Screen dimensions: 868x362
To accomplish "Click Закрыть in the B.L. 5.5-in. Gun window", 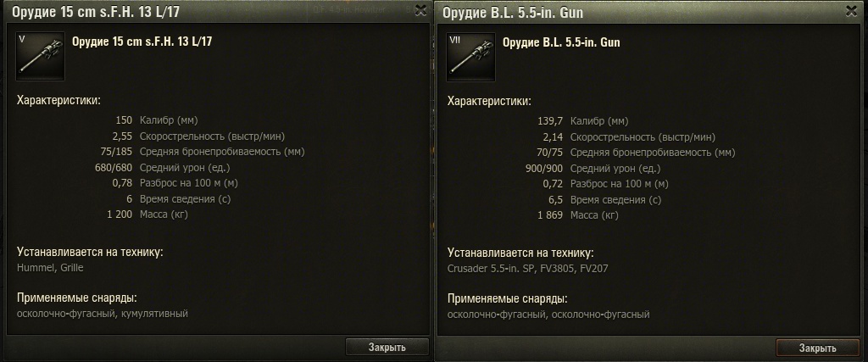I will click(818, 348).
